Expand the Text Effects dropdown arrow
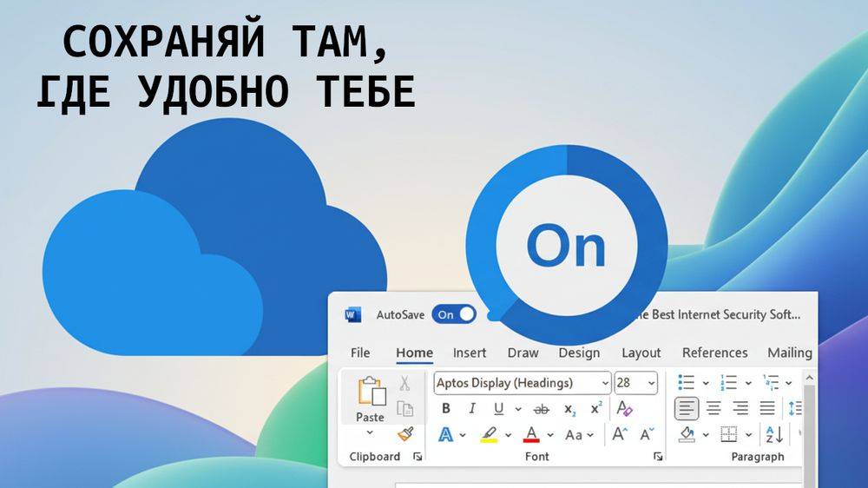868x488 pixels. (x=463, y=435)
